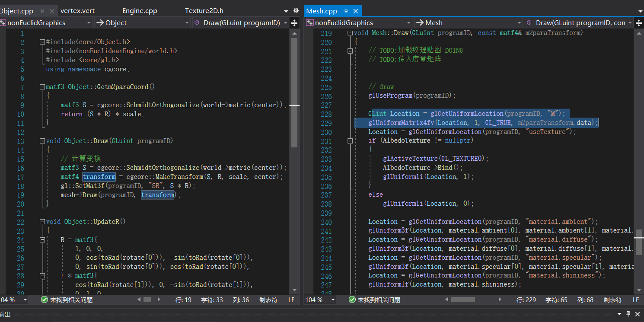The height and width of the screenshot is (322, 644).
Task: Collapse the Object::Draw function fold
Action: coord(42,141)
